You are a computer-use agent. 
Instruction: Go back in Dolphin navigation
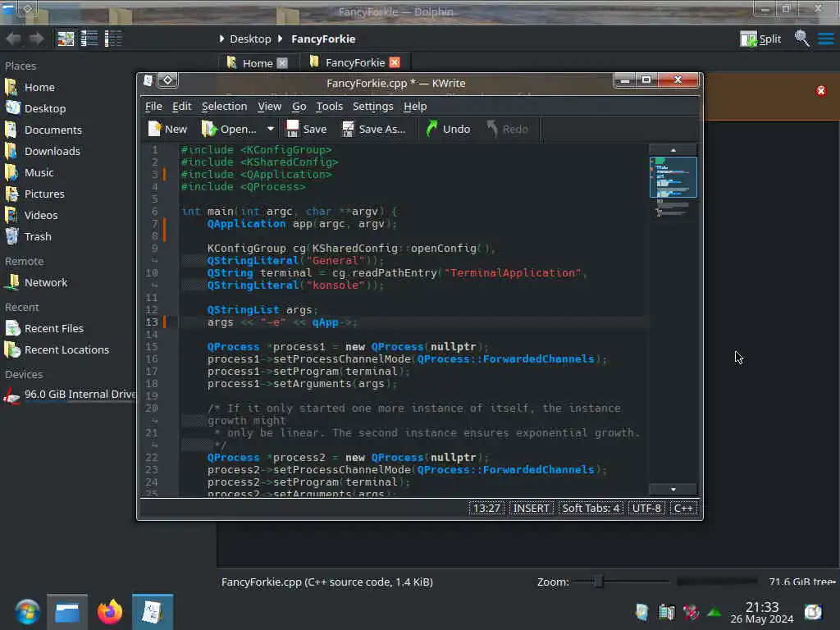(x=13, y=39)
